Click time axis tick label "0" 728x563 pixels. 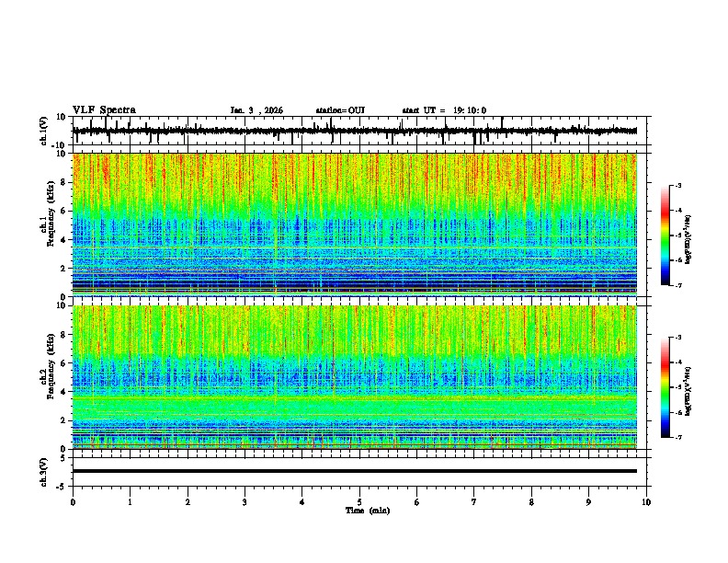pos(73,502)
